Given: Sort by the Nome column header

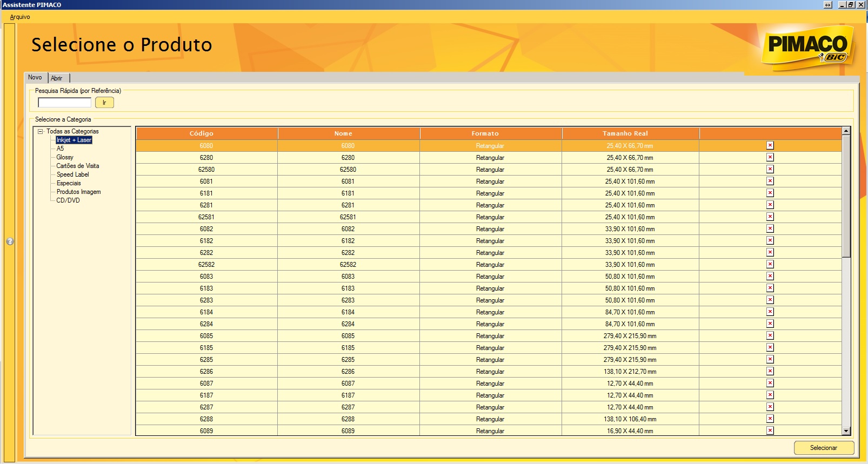Looking at the screenshot, I should (x=349, y=133).
